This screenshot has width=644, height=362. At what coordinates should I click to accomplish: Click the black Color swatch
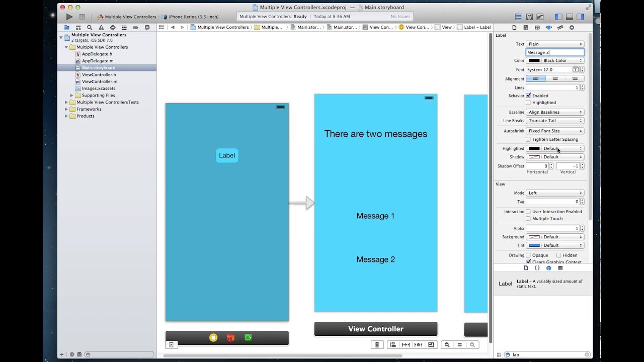(534, 61)
